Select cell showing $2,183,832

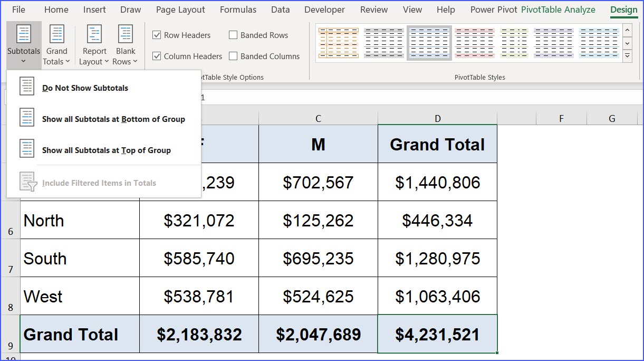coord(199,334)
